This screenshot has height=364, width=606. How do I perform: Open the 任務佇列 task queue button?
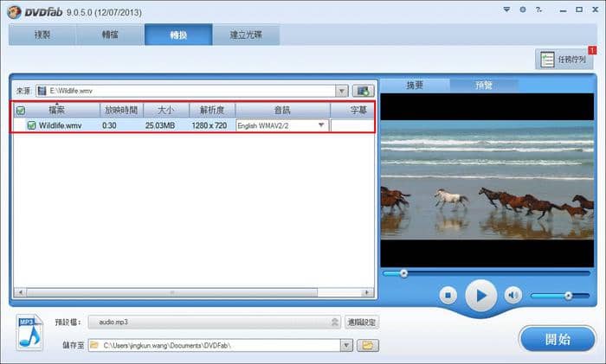pyautogui.click(x=564, y=60)
